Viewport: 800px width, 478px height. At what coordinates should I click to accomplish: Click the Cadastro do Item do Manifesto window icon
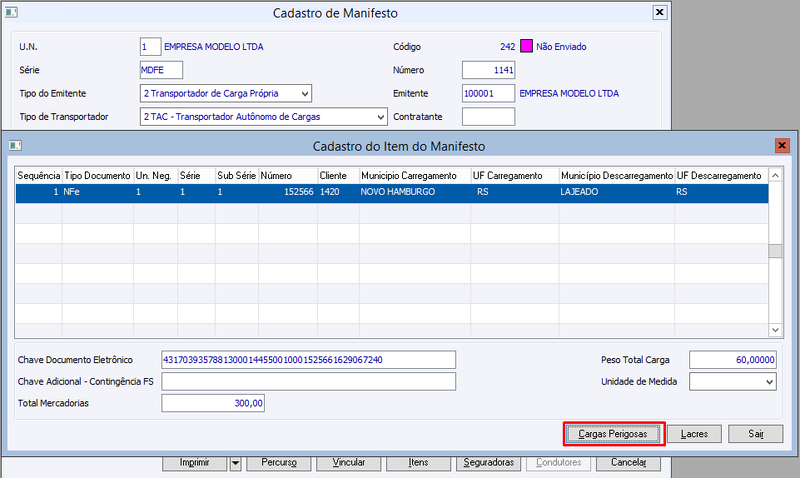(15, 146)
